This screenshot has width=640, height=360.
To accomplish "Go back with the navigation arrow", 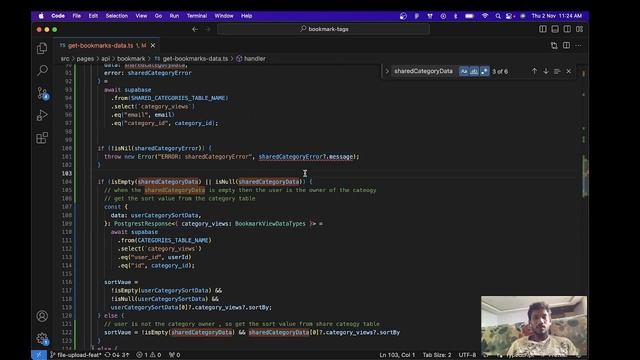I will (195, 29).
